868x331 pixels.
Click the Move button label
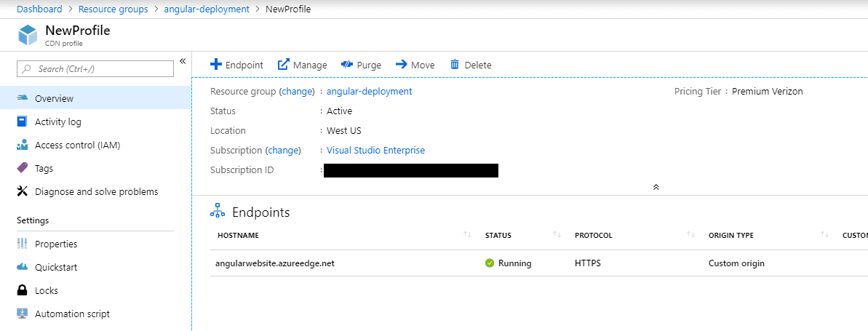coord(423,65)
